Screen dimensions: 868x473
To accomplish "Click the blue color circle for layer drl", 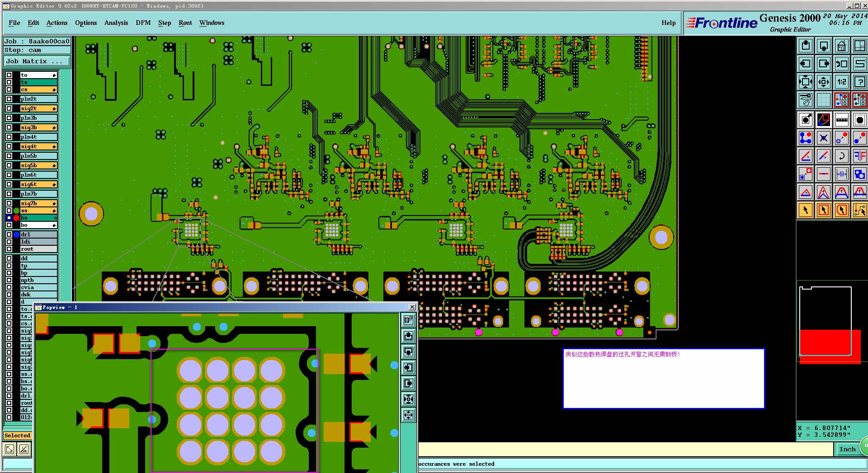I will pos(17,234).
